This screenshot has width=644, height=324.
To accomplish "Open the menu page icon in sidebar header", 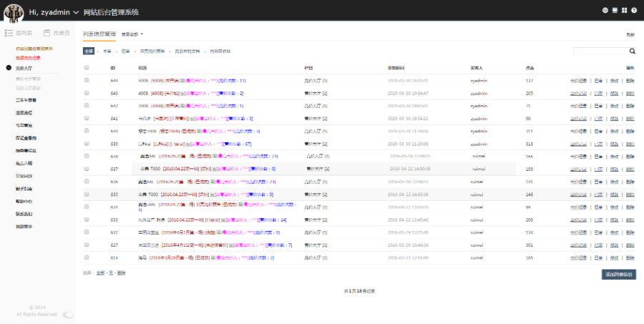I will tap(47, 33).
